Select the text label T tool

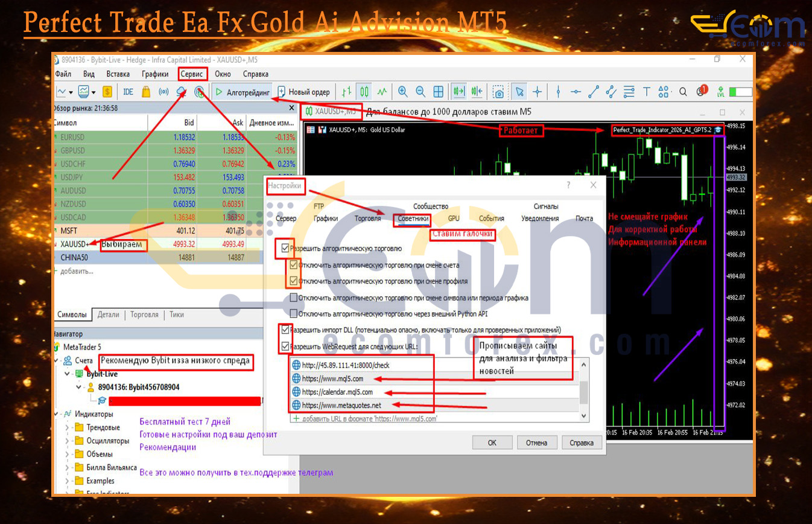pos(646,92)
